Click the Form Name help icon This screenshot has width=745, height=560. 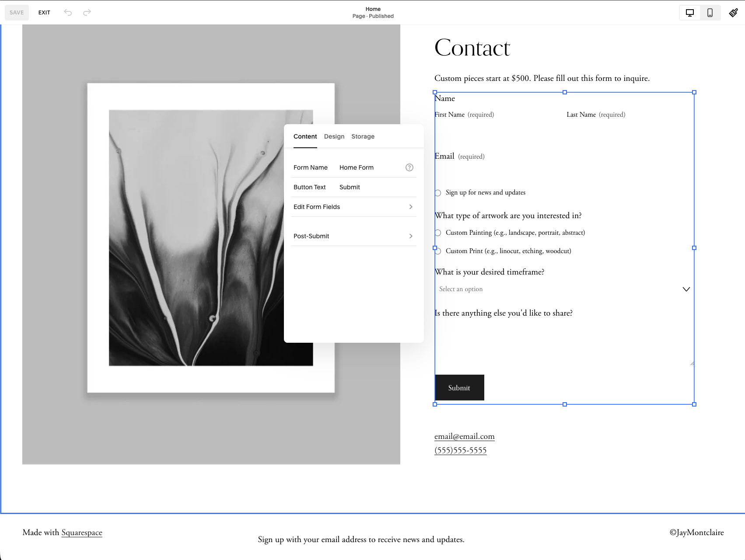(409, 167)
